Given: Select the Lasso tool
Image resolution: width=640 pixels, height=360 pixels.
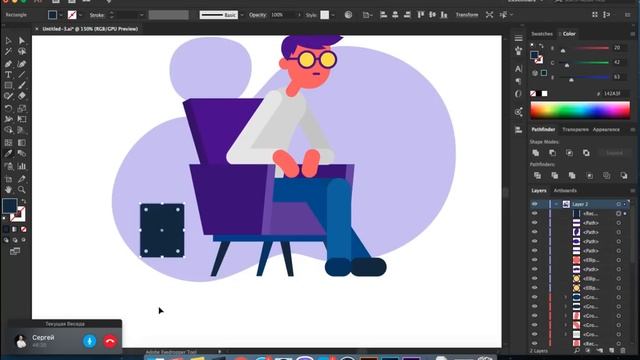Looking at the screenshot, I should pos(22,52).
